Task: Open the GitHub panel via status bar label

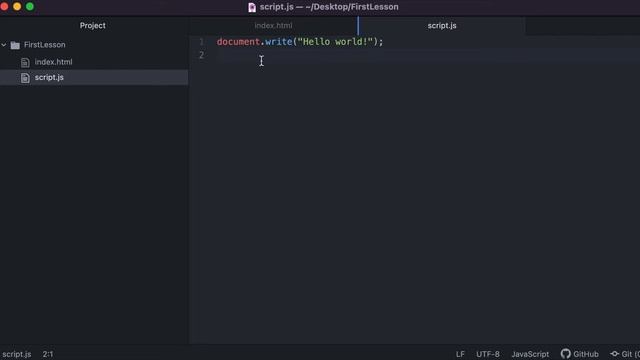Action: (x=586, y=354)
